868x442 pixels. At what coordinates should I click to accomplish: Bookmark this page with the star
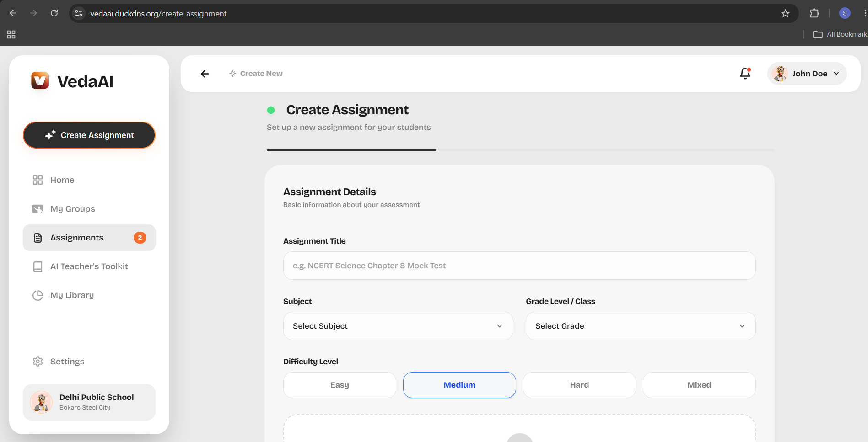(785, 13)
